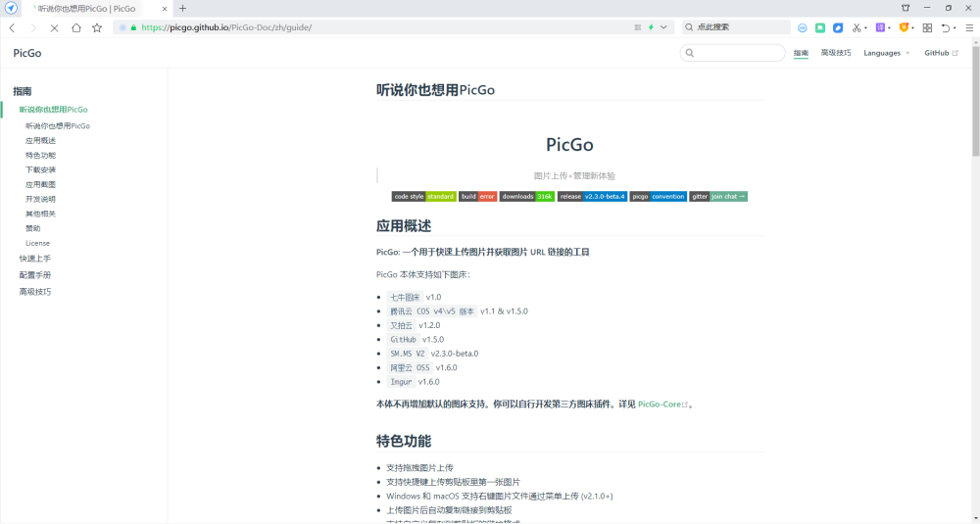Go to License in the sidebar

[37, 243]
